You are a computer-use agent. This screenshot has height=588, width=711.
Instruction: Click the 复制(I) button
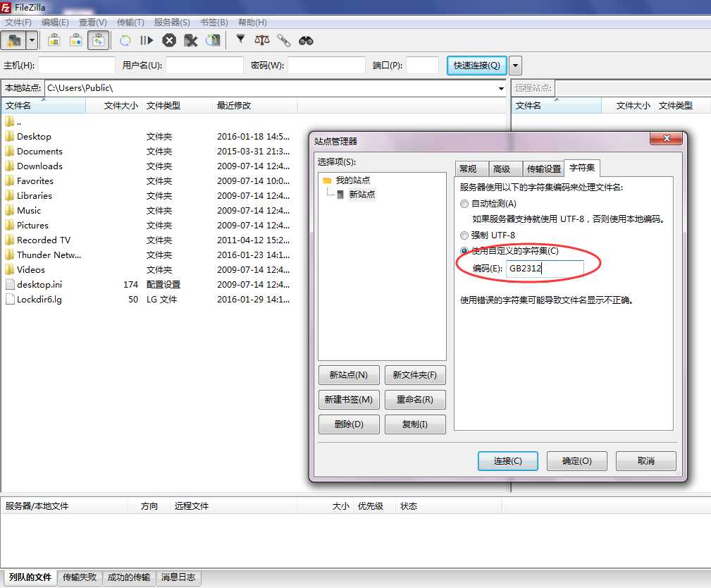[x=415, y=424]
